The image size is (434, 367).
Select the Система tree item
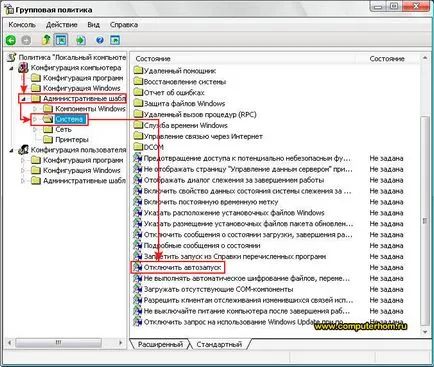point(69,119)
